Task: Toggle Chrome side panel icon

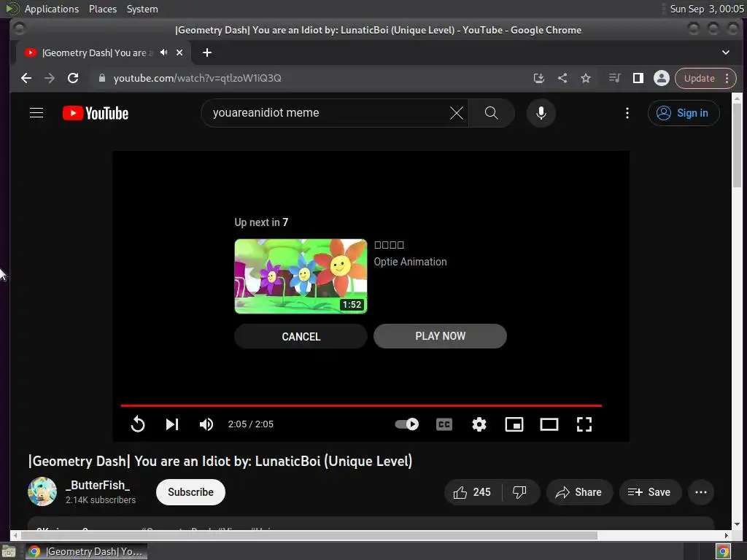Action: (x=638, y=78)
